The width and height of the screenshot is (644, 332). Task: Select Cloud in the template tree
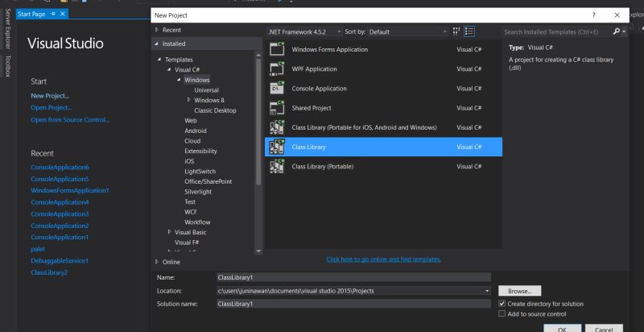click(192, 140)
